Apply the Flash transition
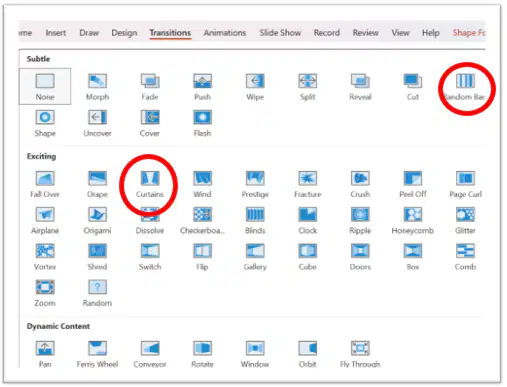The height and width of the screenshot is (387, 507). tap(202, 123)
